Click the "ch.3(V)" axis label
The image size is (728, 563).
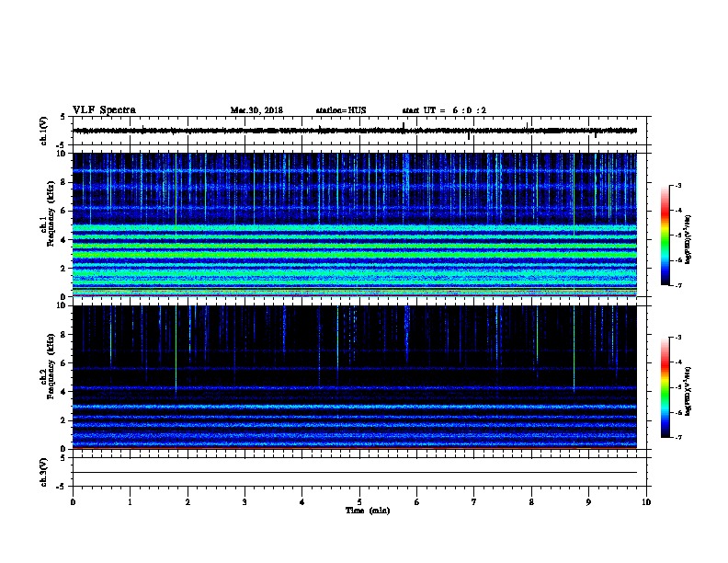(x=43, y=472)
